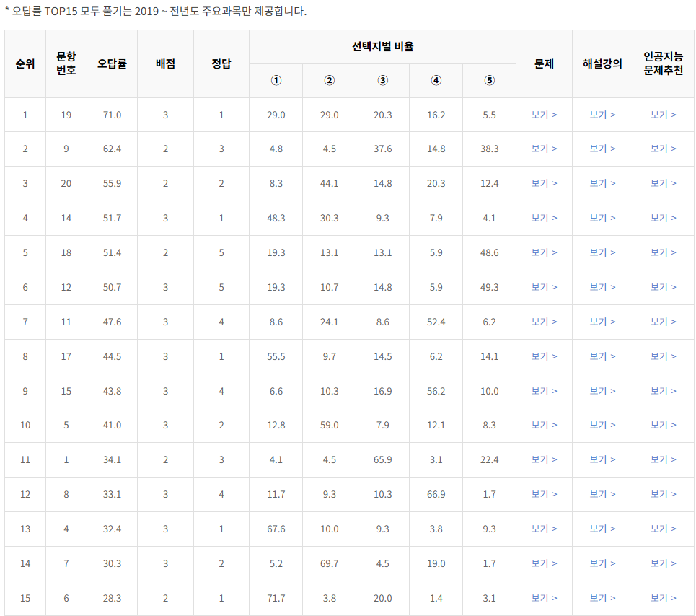Open explanation lecture for bottom row question 6

coord(602,598)
